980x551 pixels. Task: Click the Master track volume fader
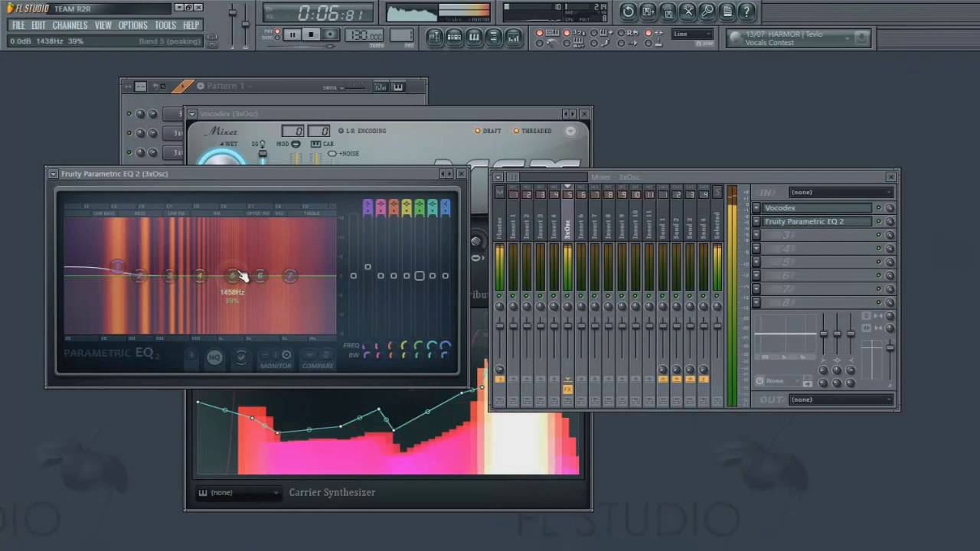499,325
